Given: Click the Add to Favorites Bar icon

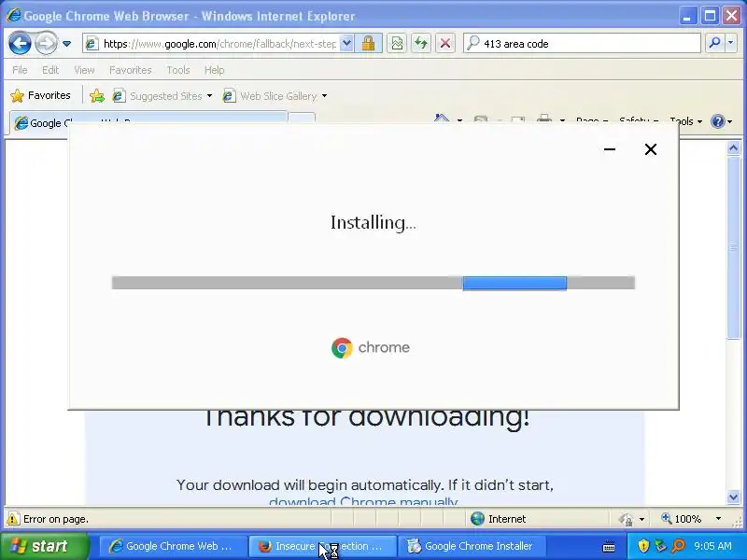Looking at the screenshot, I should (97, 96).
